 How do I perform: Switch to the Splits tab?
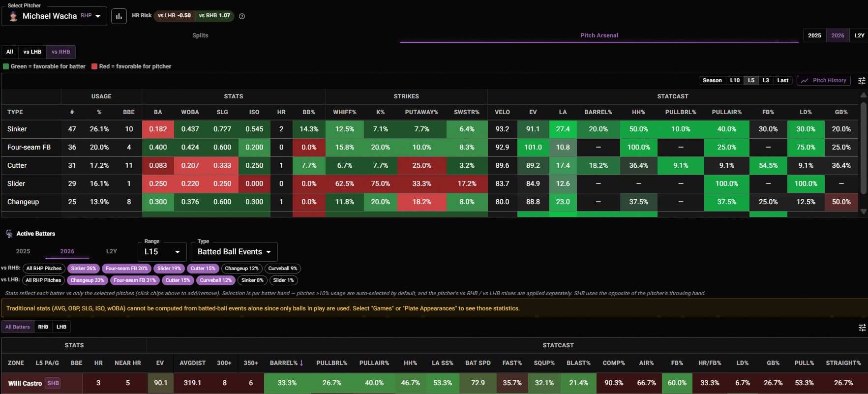point(200,35)
